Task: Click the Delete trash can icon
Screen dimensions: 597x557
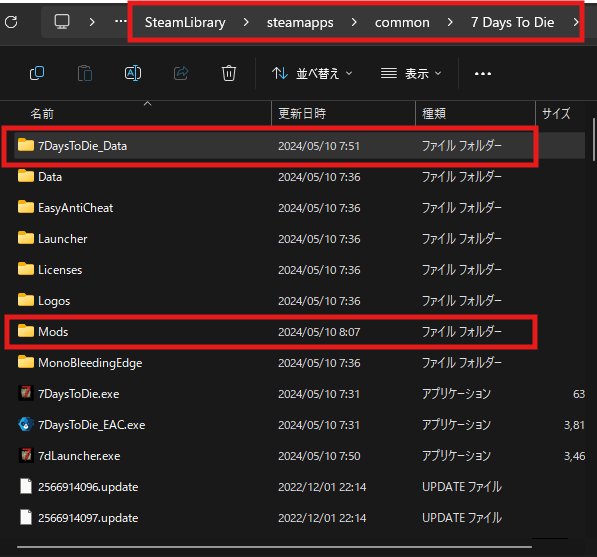Action: click(229, 73)
